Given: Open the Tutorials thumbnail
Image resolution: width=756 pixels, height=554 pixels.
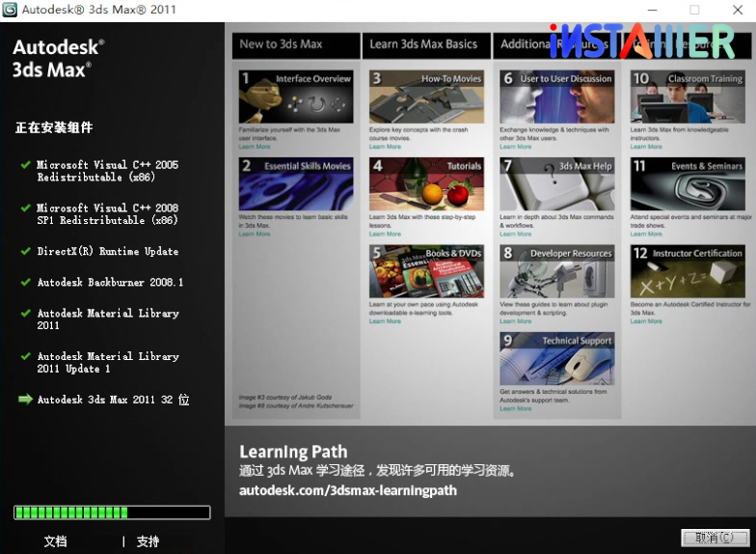Looking at the screenshot, I should coord(426,183).
